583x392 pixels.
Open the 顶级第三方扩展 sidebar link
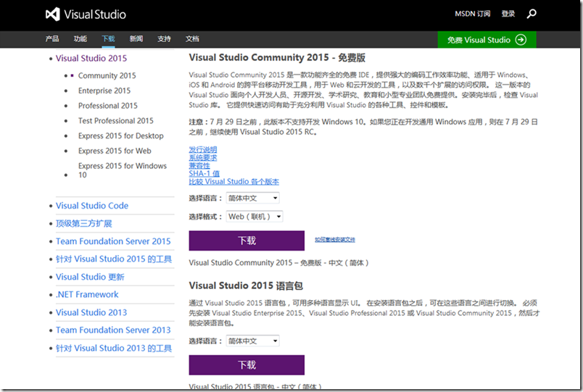coord(84,223)
